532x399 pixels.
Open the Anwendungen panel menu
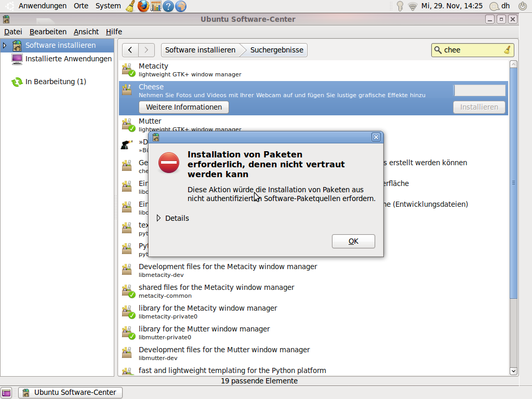[x=43, y=6]
